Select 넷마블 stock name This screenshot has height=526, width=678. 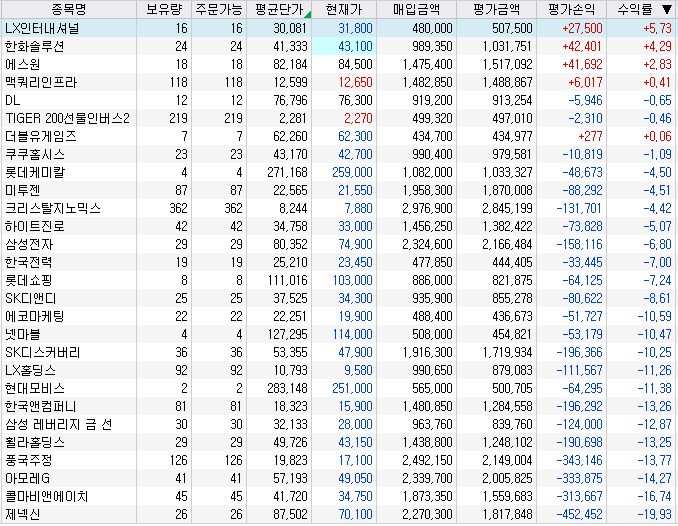(22, 335)
